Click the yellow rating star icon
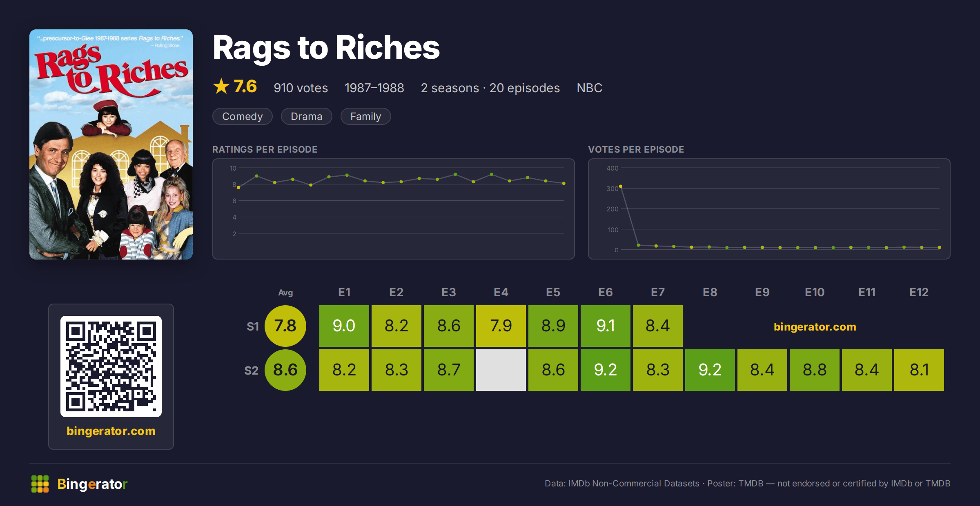Image resolution: width=980 pixels, height=506 pixels. 221,87
